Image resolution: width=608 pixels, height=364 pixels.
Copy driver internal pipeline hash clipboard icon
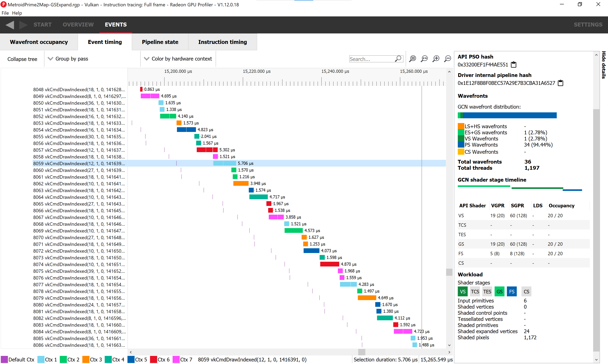pos(560,83)
